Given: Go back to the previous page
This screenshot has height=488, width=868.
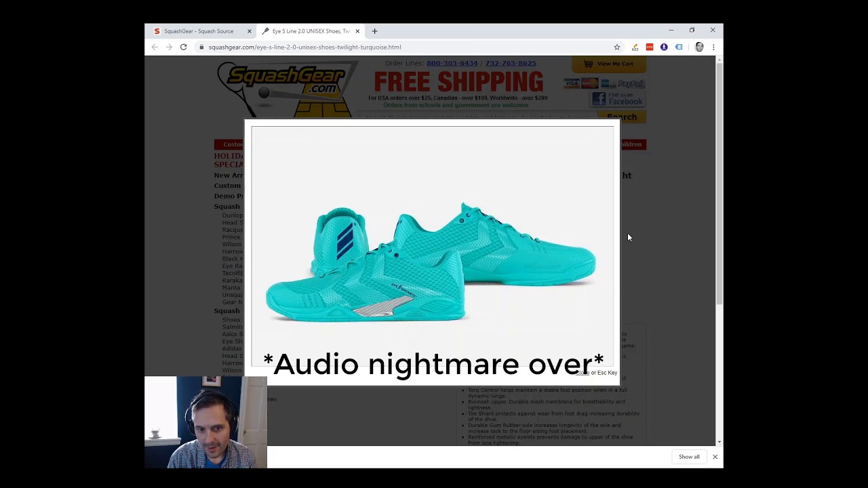Looking at the screenshot, I should coord(155,47).
